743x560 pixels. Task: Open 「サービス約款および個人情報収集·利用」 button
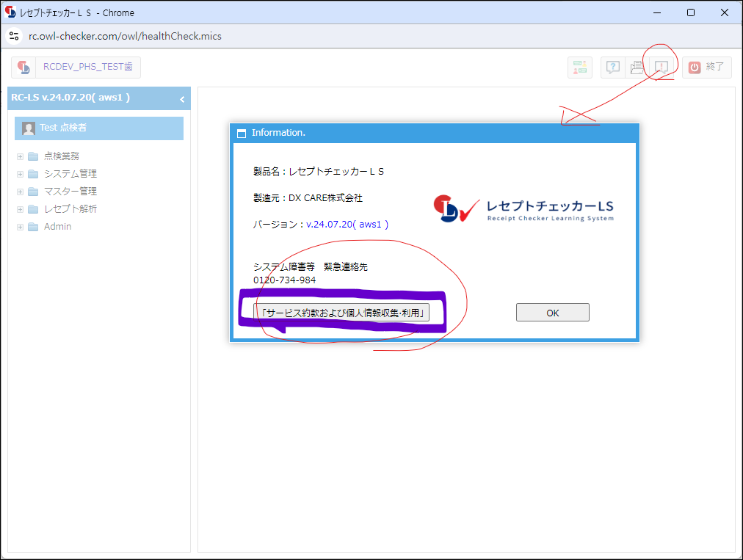341,313
